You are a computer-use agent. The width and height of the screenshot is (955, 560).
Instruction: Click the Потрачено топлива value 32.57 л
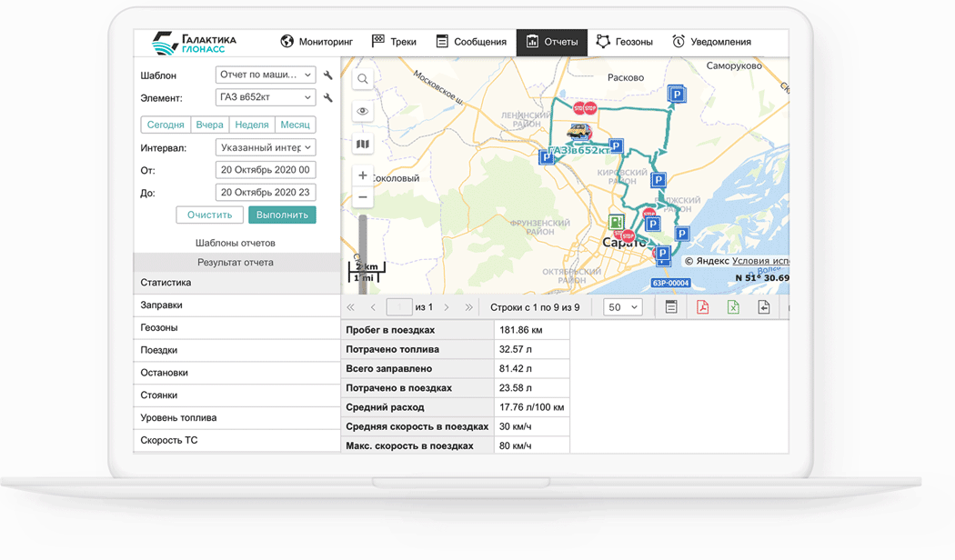516,349
